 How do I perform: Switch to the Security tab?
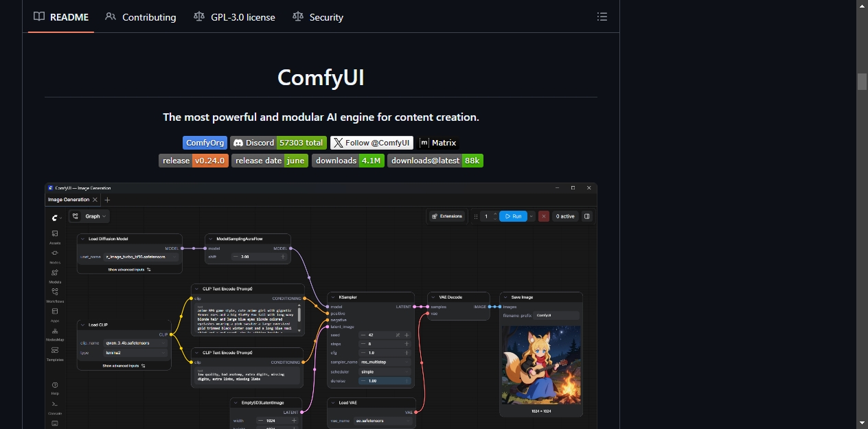coord(317,16)
